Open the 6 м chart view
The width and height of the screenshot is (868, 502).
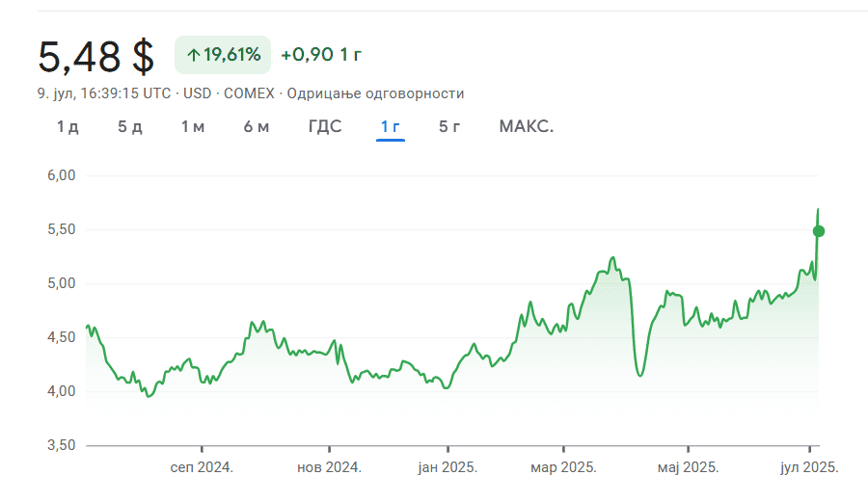[257, 127]
